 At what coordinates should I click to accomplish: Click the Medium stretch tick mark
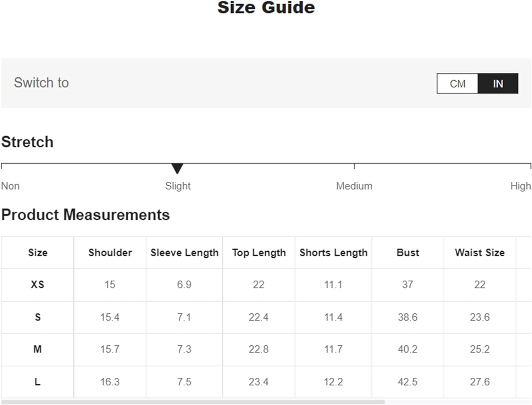[354, 166]
